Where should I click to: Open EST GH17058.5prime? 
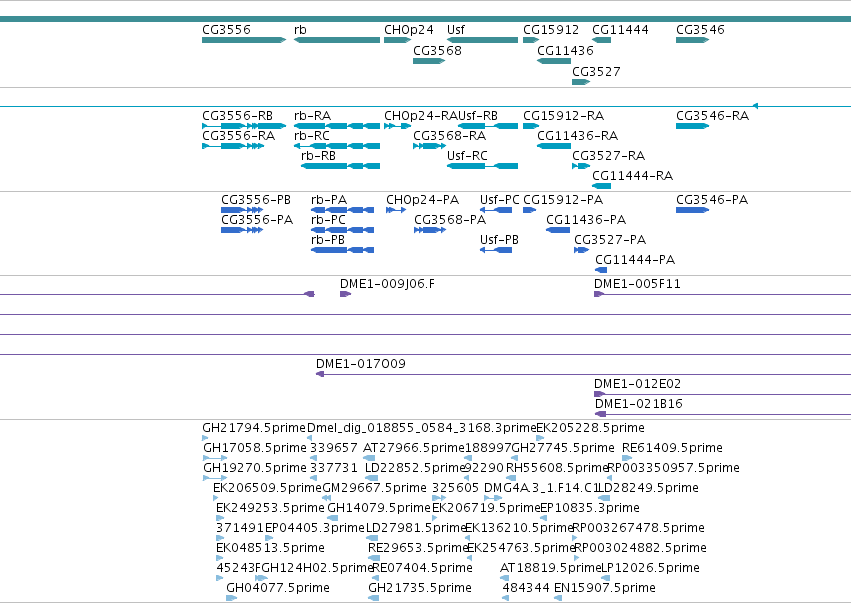click(215, 458)
